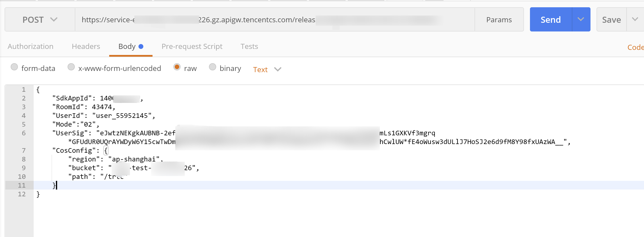Image resolution: width=644 pixels, height=237 pixels.
Task: Switch to the Tests tab
Action: [x=249, y=46]
